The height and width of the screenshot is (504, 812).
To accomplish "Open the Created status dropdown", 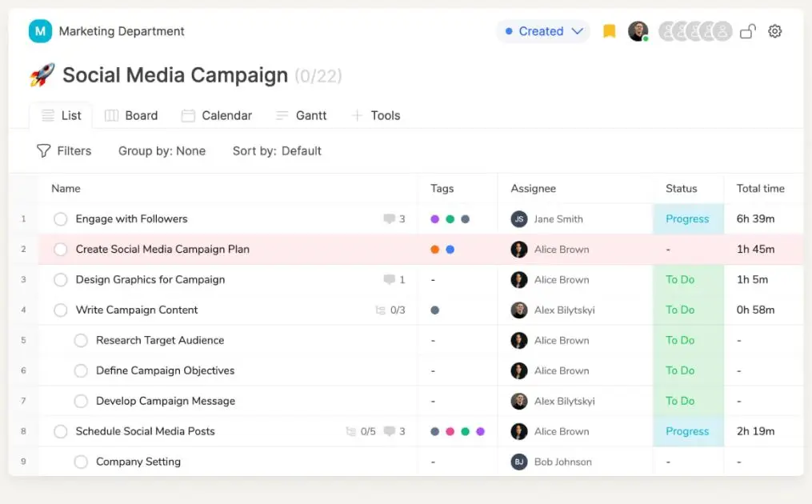I will (x=543, y=31).
